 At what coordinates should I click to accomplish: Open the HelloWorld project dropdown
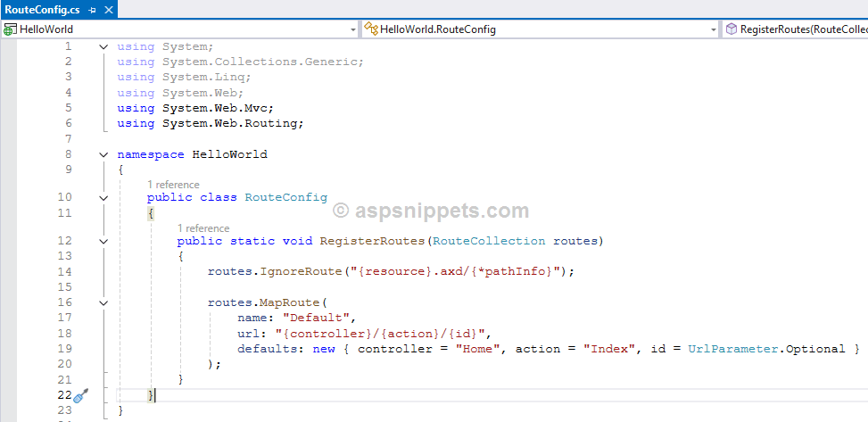point(354,29)
